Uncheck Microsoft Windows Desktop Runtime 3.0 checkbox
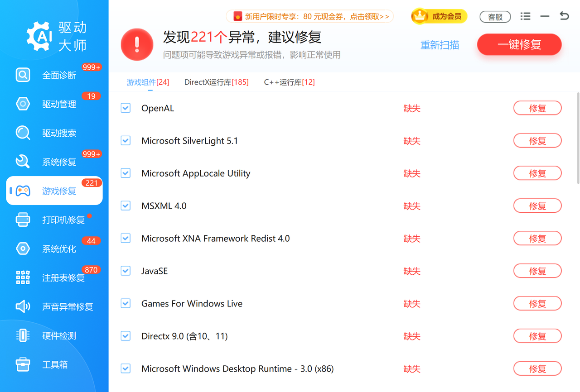The width and height of the screenshot is (580, 392). (126, 369)
